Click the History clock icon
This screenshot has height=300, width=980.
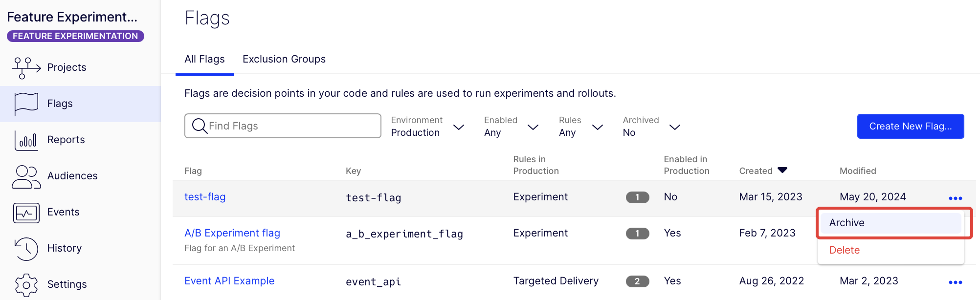pos(26,249)
